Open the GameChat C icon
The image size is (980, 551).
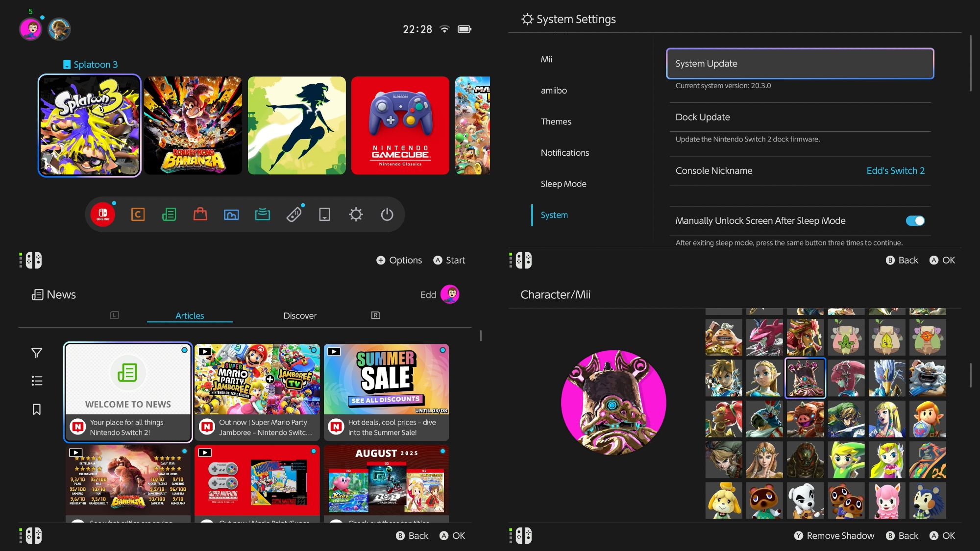[x=138, y=215]
